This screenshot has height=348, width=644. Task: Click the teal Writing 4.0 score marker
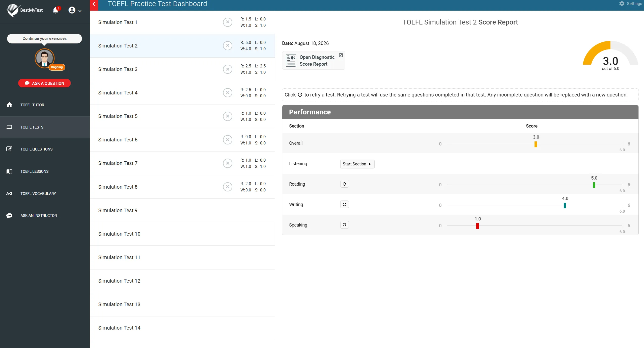click(x=565, y=206)
